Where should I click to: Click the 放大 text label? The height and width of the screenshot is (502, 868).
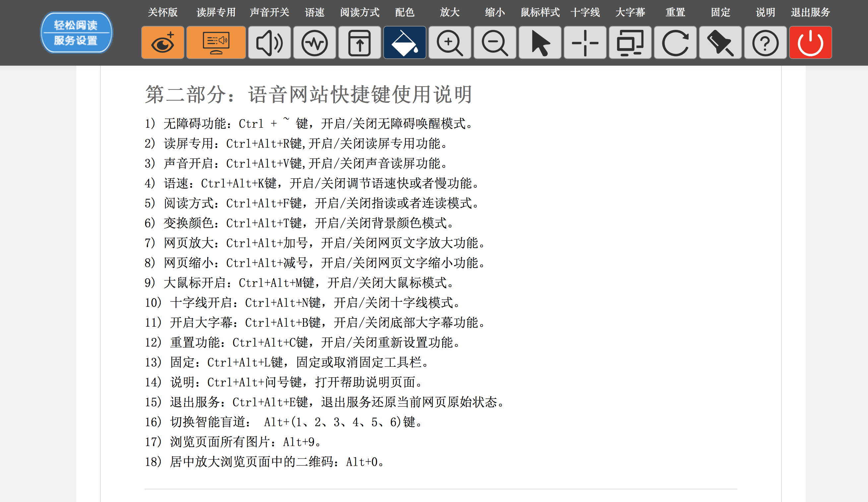[x=450, y=12]
